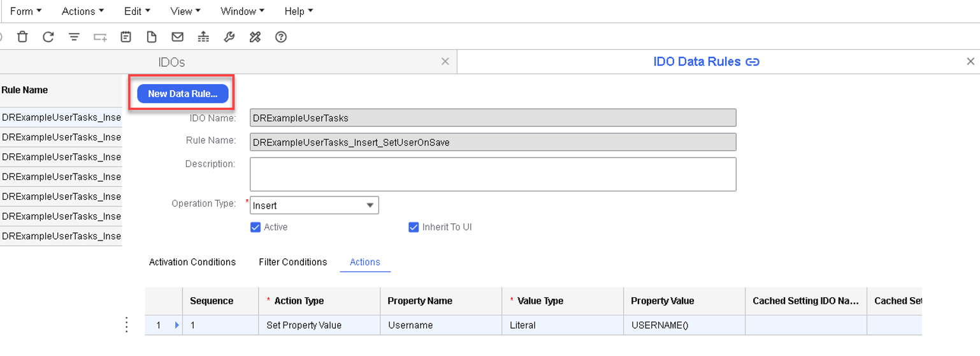Click the vertical three-dot splitter handle
This screenshot has width=980, height=356.
tap(127, 324)
